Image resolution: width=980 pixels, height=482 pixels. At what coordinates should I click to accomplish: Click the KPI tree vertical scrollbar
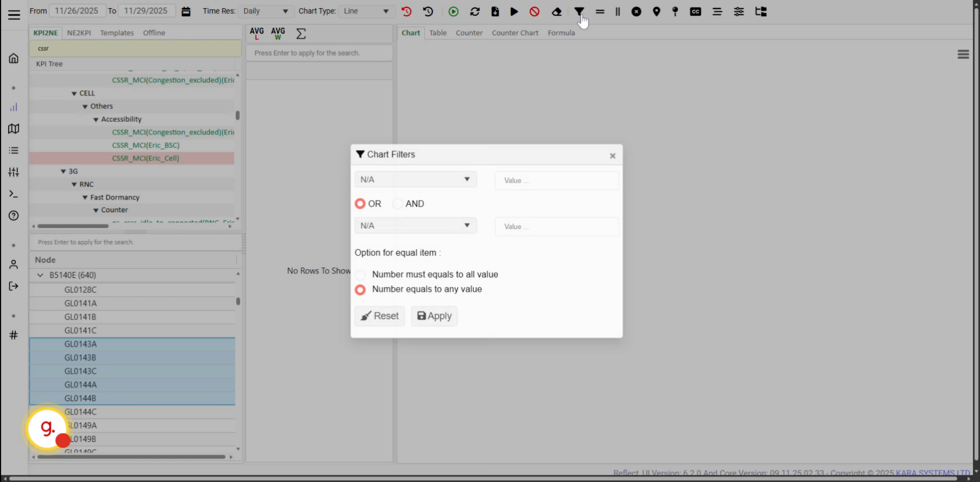237,115
